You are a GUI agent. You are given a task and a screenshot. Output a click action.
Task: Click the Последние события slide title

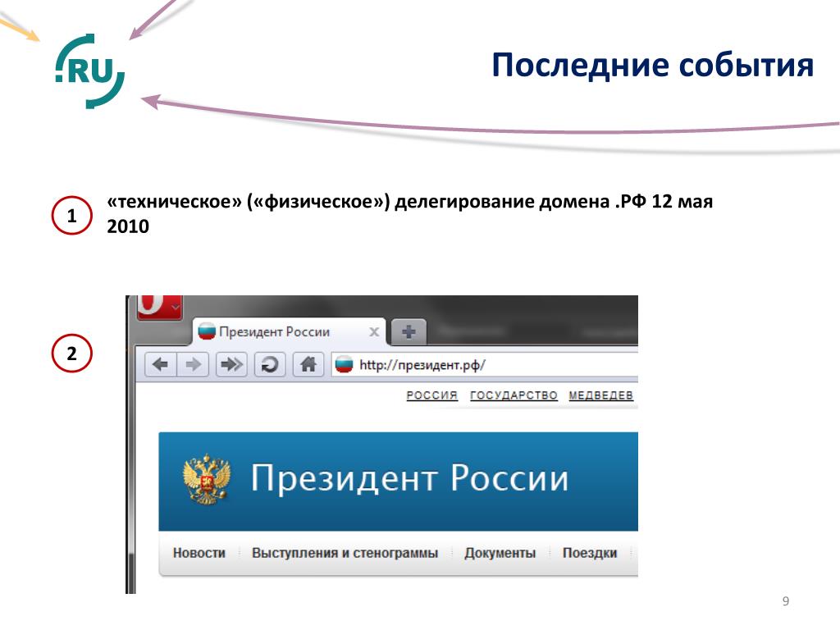pos(652,66)
